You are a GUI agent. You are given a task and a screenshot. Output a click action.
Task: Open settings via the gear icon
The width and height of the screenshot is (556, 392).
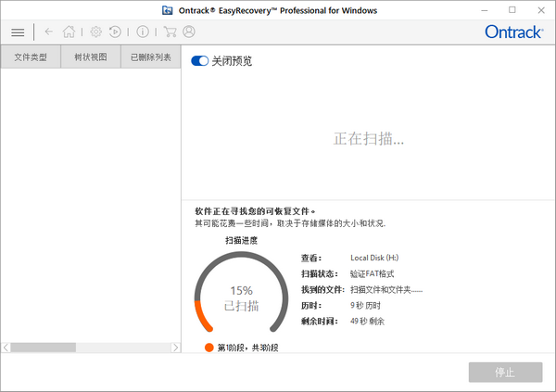click(95, 32)
